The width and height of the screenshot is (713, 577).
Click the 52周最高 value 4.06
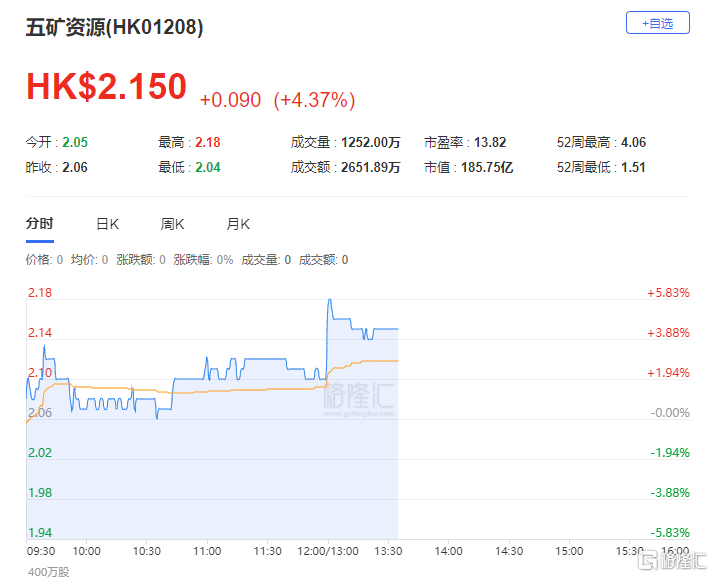pos(633,142)
